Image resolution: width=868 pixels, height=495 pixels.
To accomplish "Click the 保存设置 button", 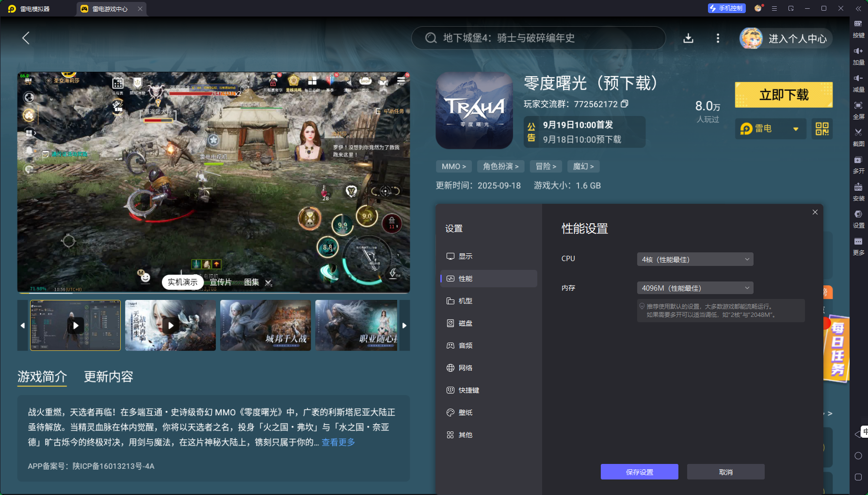I will point(639,472).
